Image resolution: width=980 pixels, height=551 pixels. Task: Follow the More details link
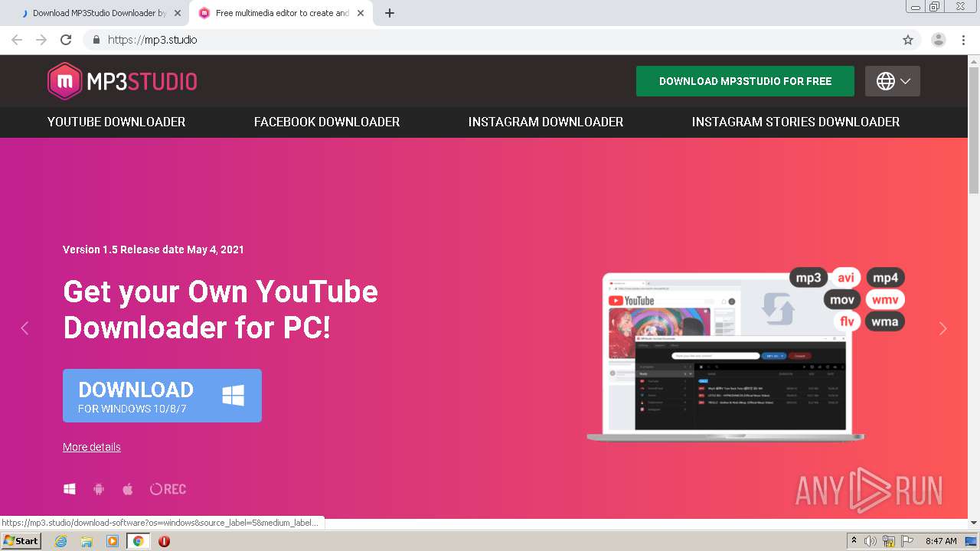pos(92,447)
